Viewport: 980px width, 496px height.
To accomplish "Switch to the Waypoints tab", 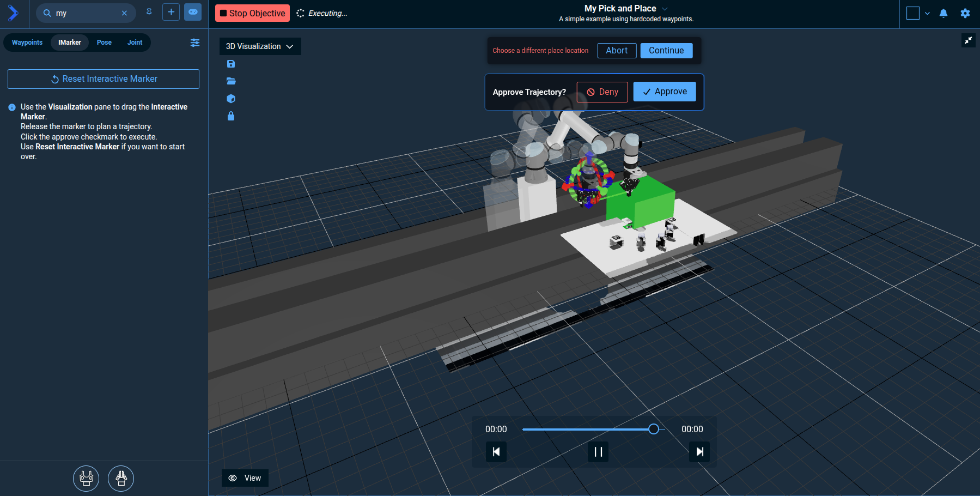I will pyautogui.click(x=27, y=43).
